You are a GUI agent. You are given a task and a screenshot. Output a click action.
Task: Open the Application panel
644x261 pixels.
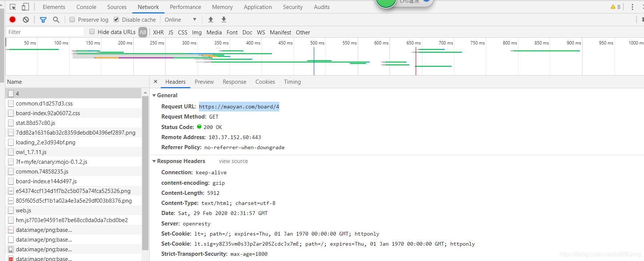coord(258,7)
